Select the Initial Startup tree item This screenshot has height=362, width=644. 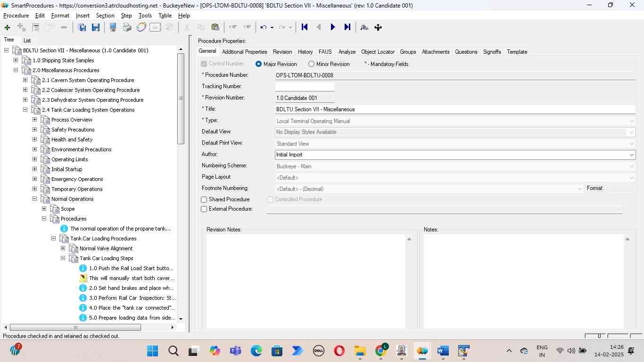click(67, 169)
